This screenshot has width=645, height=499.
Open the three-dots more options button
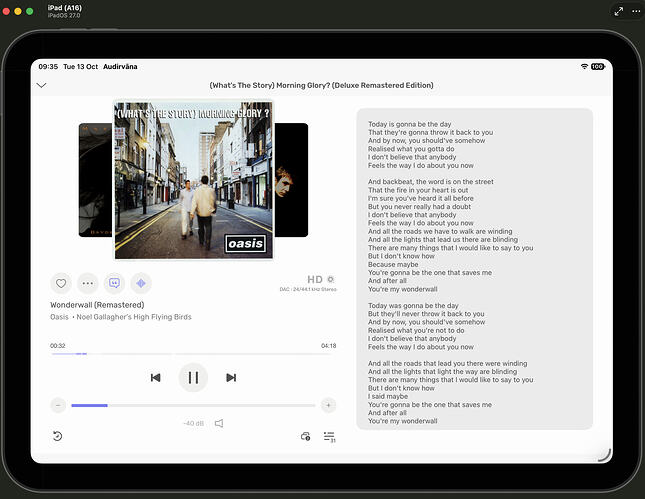tap(88, 283)
